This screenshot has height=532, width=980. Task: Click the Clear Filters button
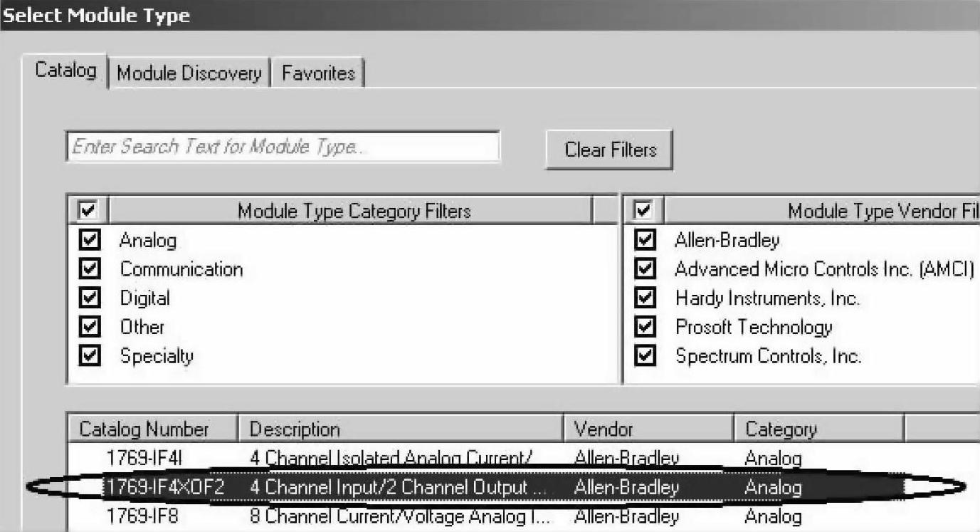tap(610, 150)
